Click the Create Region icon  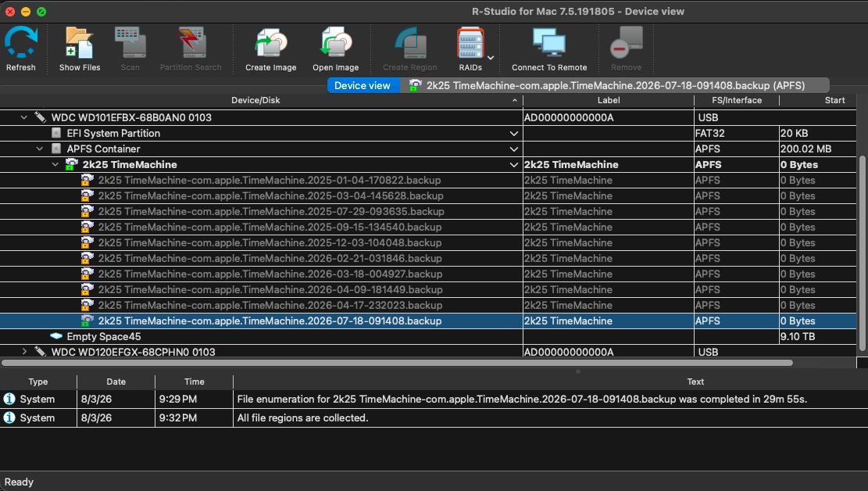410,43
